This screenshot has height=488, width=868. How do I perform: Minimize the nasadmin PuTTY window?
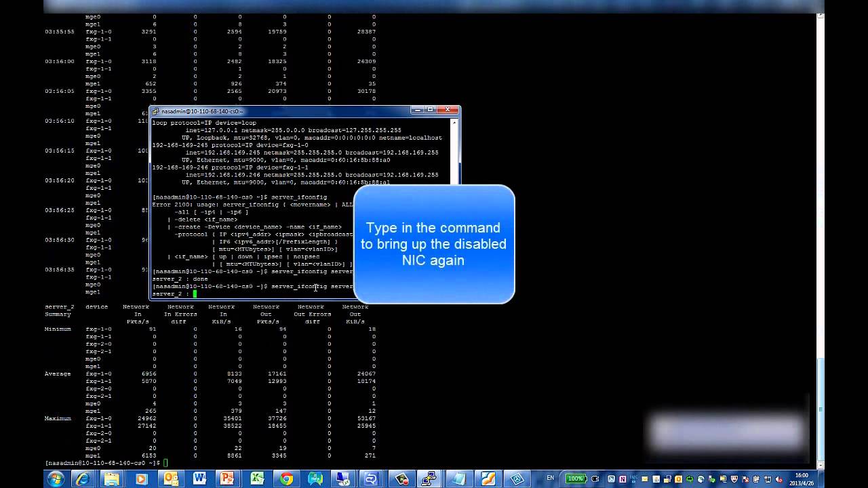(x=418, y=110)
